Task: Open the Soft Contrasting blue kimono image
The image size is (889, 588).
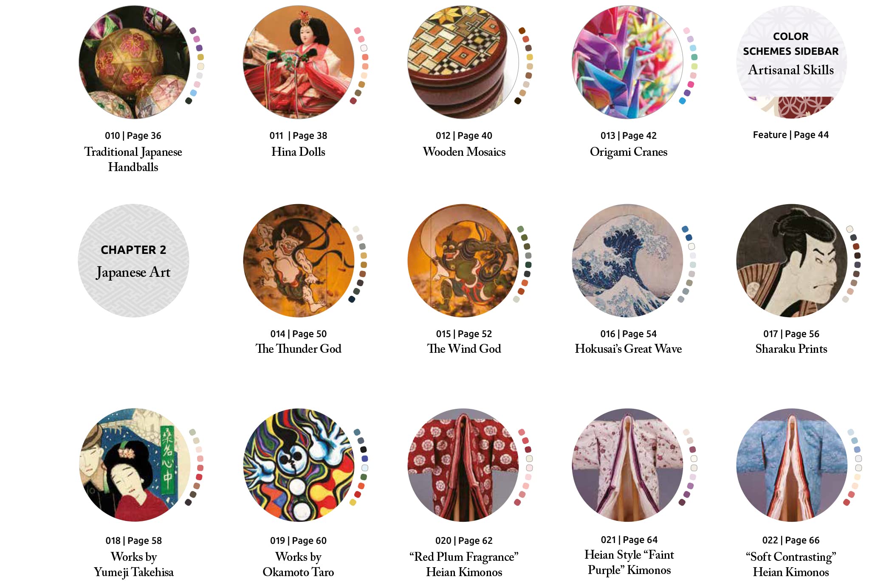Action: click(x=792, y=465)
